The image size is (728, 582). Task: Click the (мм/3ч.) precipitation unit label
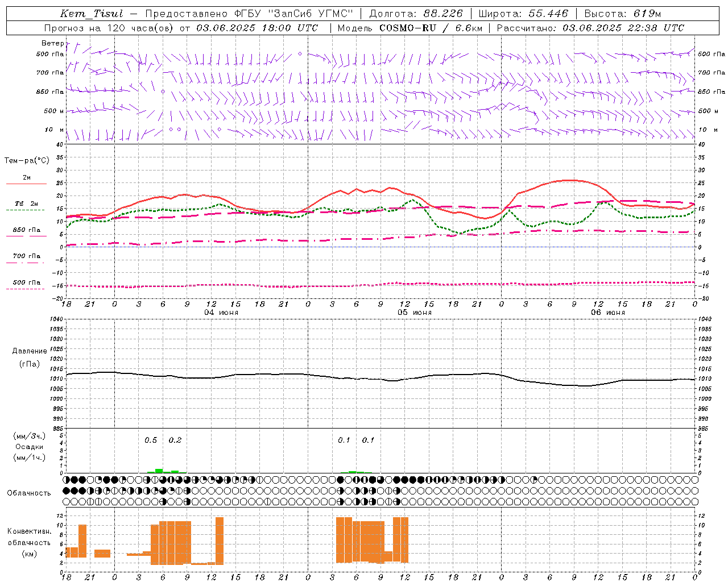[x=29, y=436]
